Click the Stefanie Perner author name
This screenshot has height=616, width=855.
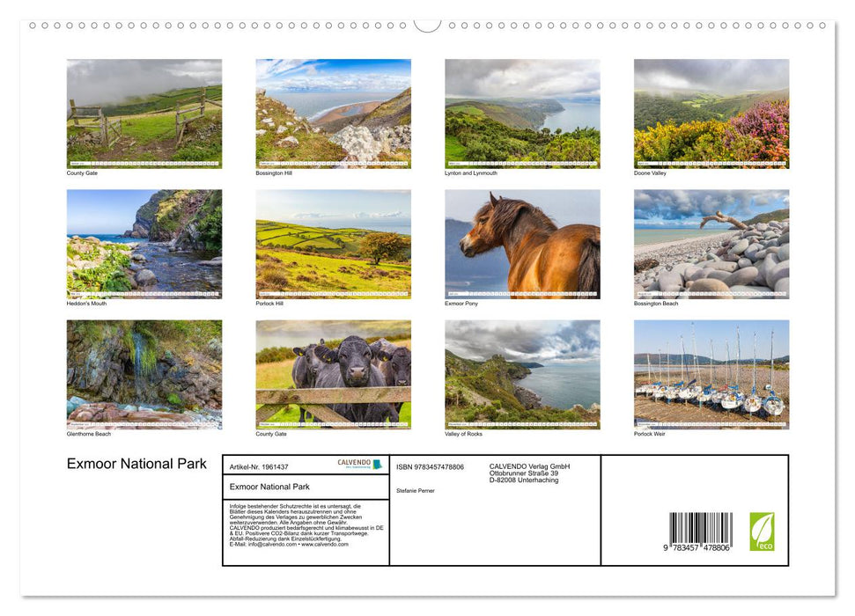pos(416,489)
